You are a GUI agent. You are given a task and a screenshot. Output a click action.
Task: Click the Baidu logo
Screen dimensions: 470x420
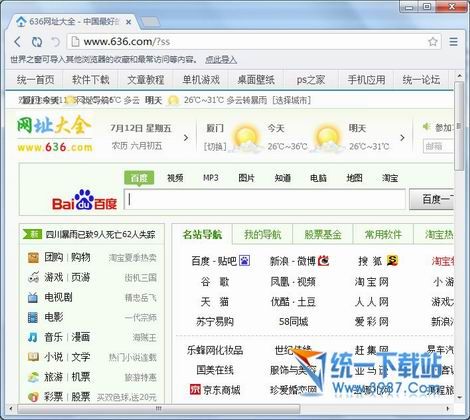coord(84,200)
